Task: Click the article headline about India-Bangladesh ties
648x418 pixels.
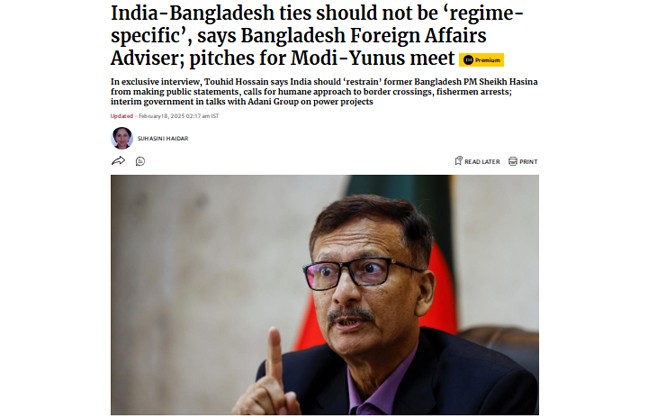Action: pos(317,36)
